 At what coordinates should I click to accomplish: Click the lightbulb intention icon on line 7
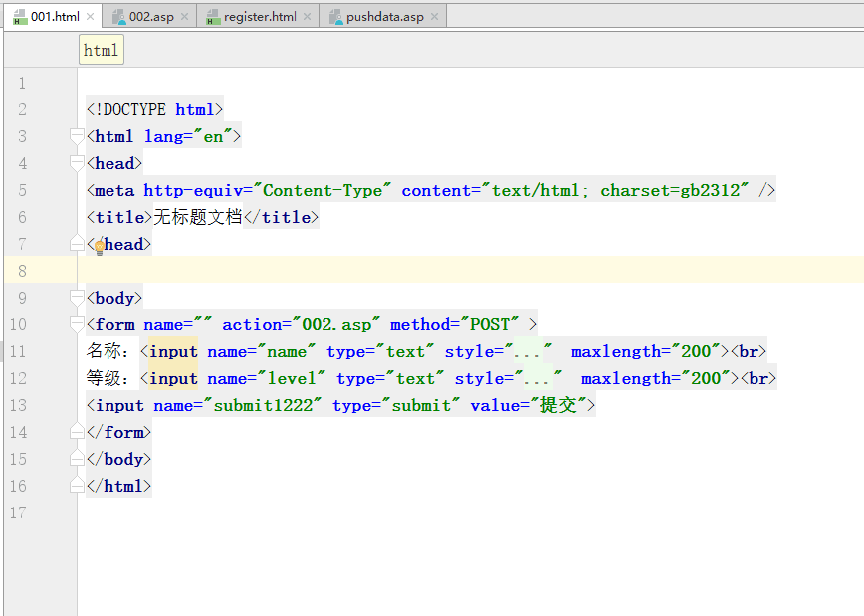(100, 248)
